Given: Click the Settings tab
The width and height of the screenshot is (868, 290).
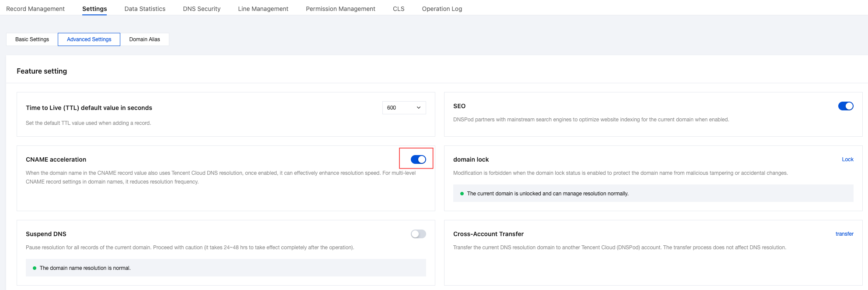Looking at the screenshot, I should (x=94, y=9).
